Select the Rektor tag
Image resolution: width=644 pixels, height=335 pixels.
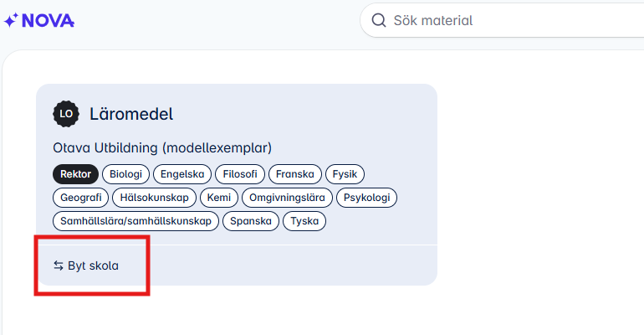click(x=75, y=174)
